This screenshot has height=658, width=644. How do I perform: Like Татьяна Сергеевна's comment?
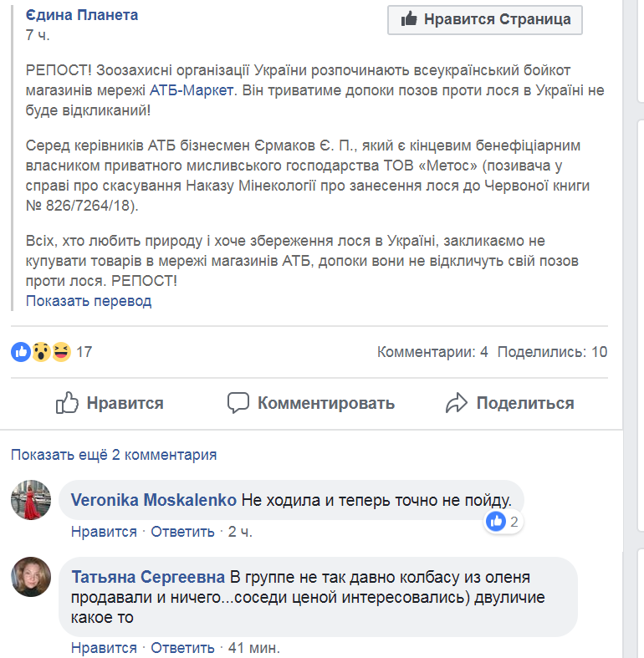click(x=104, y=647)
